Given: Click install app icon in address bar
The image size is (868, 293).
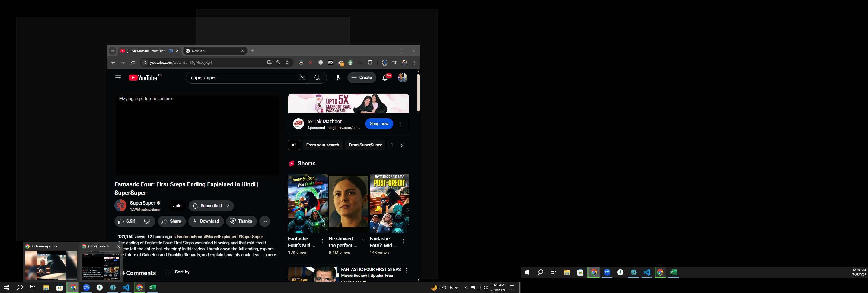Looking at the screenshot, I should 269,62.
